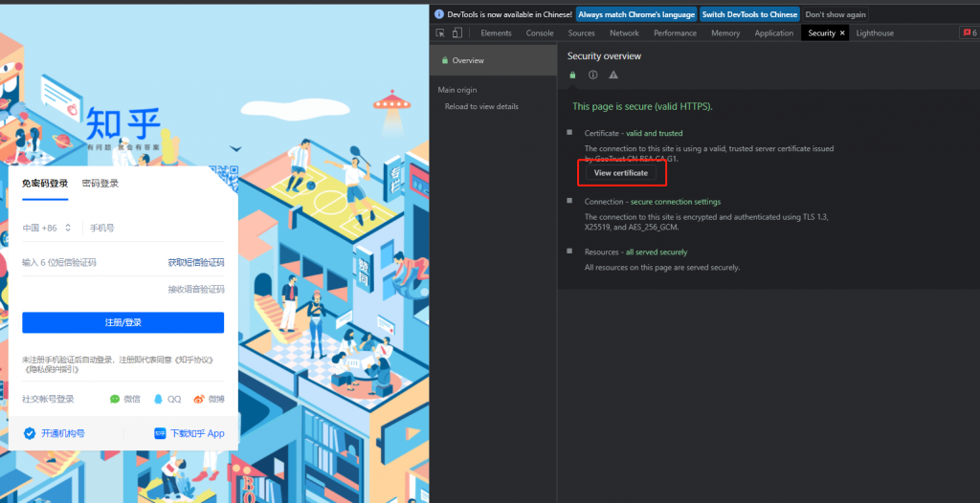This screenshot has width=980, height=503.
Task: Click the warning triangle filter icon
Action: (613, 75)
